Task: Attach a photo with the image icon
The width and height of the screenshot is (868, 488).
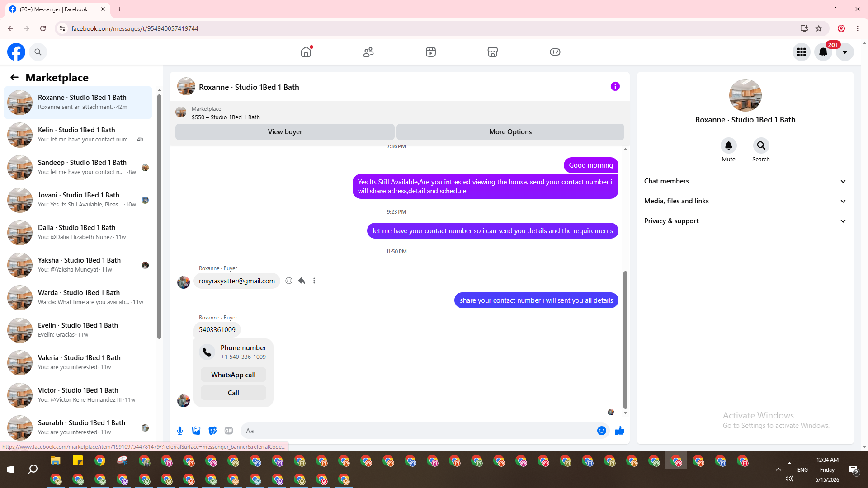Action: 196,431
